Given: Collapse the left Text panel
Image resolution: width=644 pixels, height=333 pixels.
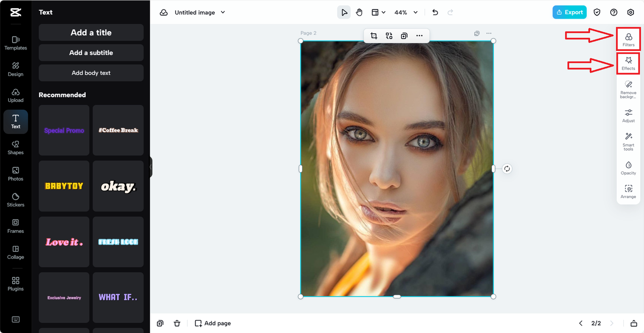Looking at the screenshot, I should 150,167.
